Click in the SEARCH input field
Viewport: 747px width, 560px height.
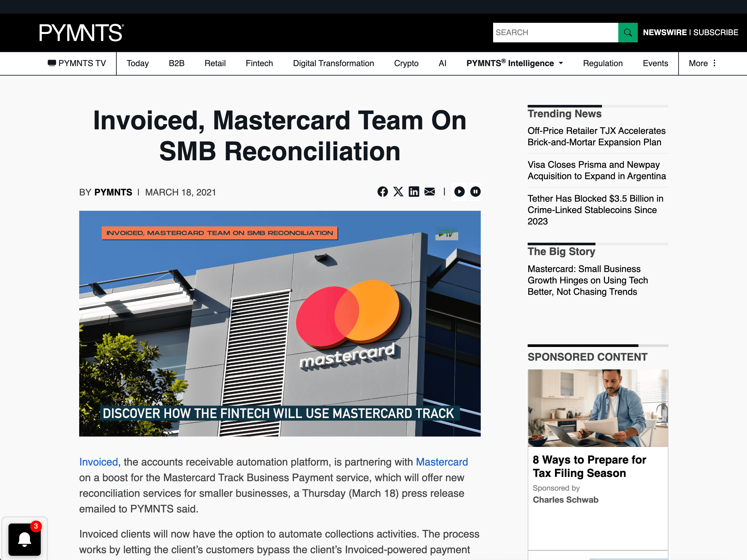coord(555,32)
